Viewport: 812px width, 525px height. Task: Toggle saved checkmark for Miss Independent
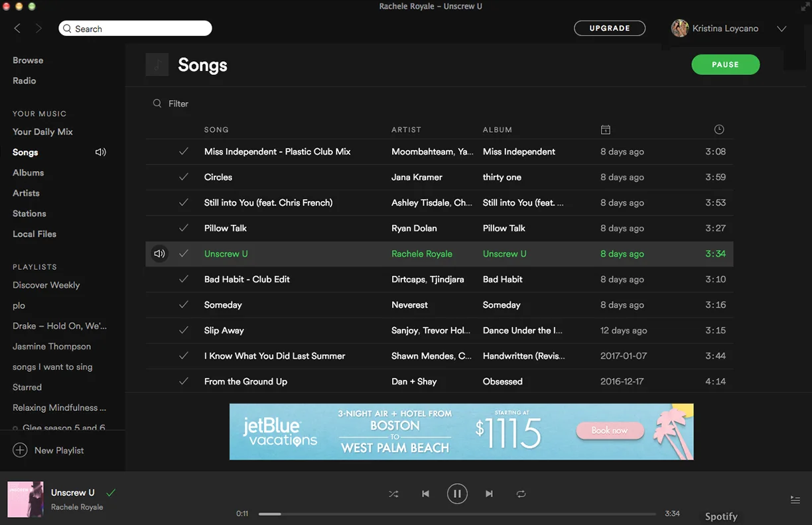click(184, 152)
